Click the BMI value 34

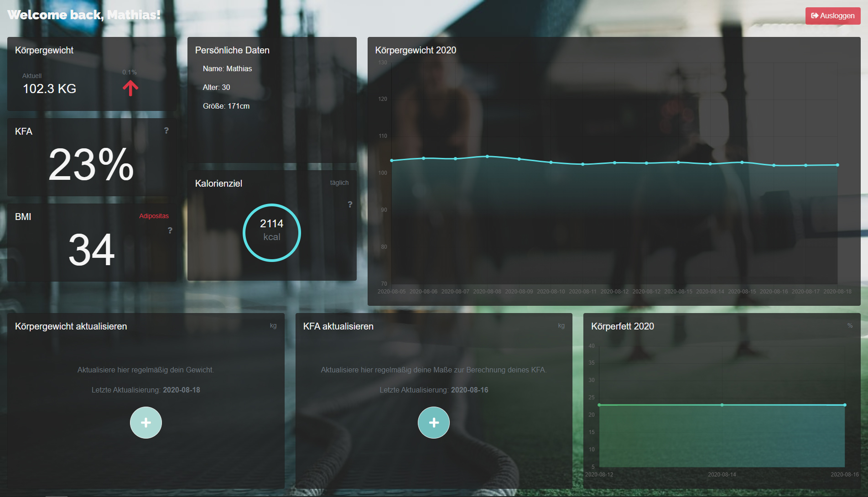click(91, 250)
